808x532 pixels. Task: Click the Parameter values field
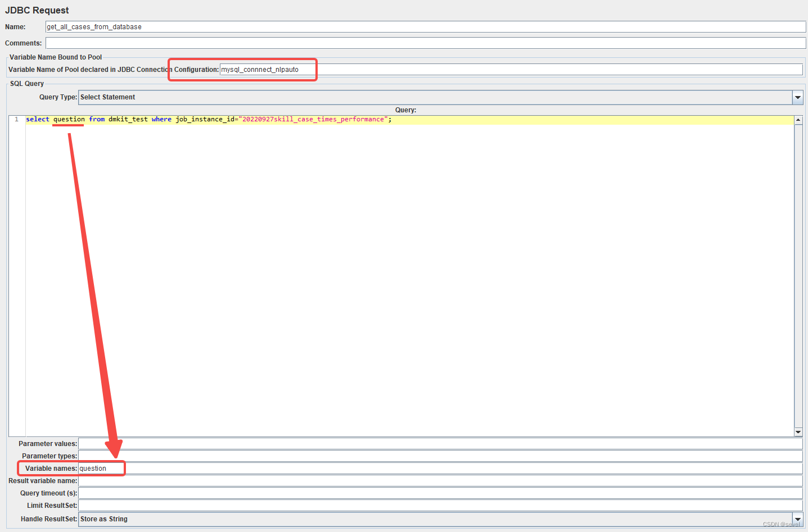225,443
